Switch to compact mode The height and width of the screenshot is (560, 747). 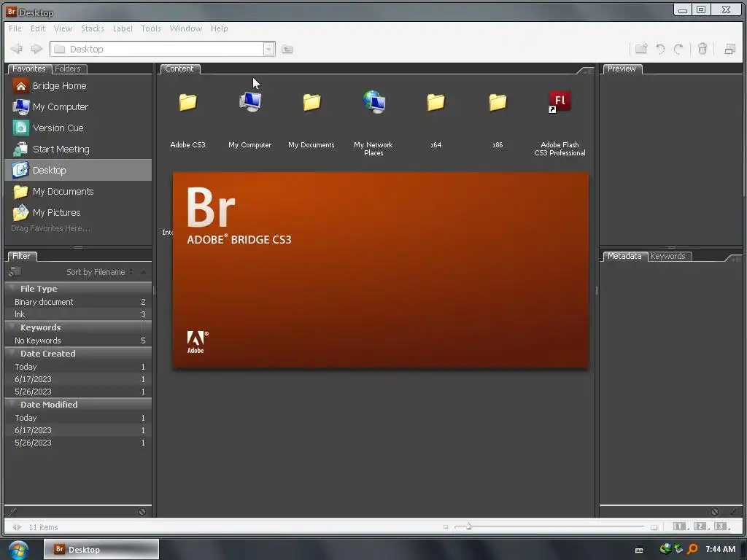click(x=729, y=49)
